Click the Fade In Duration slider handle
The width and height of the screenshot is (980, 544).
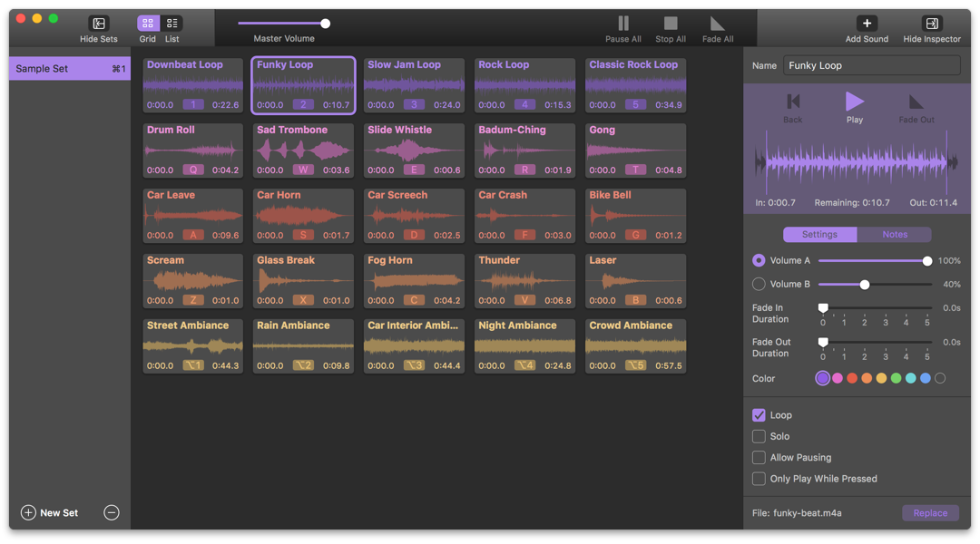point(823,308)
